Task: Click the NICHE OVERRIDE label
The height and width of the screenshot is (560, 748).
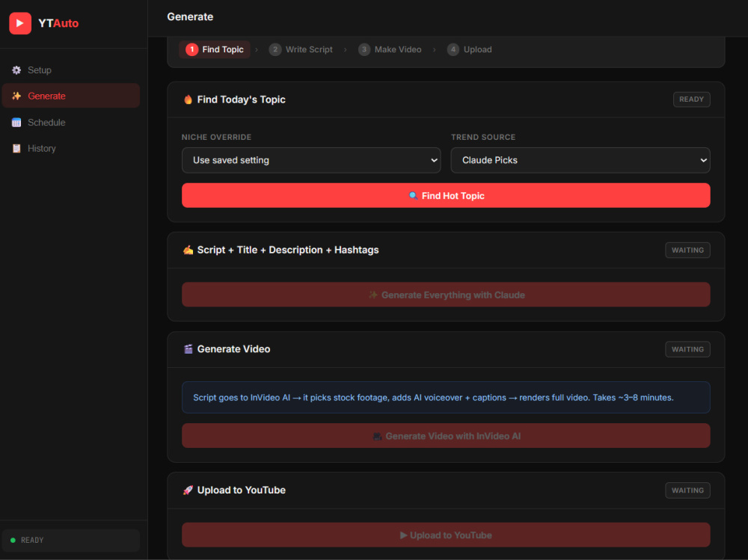Action: tap(216, 137)
